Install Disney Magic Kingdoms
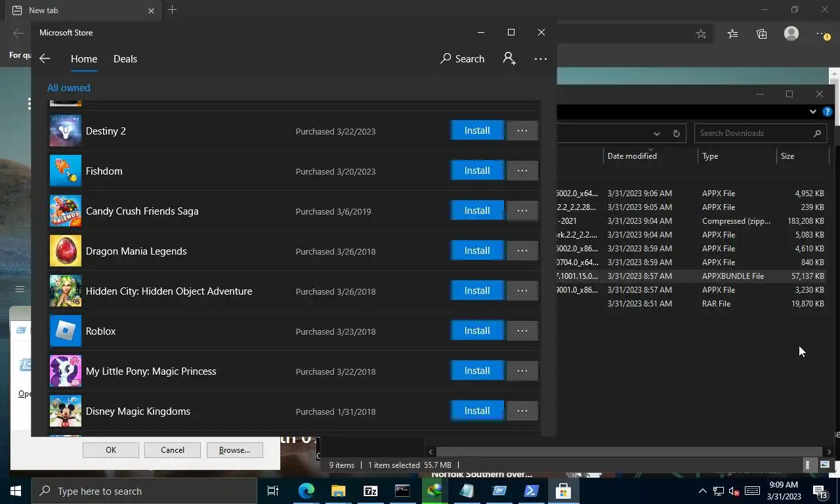Viewport: 840px width, 504px height. (x=477, y=411)
